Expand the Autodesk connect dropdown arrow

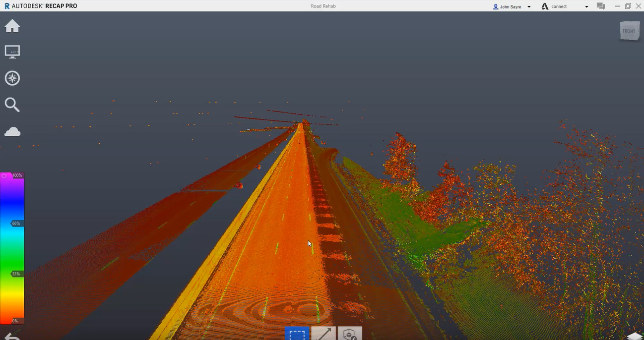(x=586, y=7)
